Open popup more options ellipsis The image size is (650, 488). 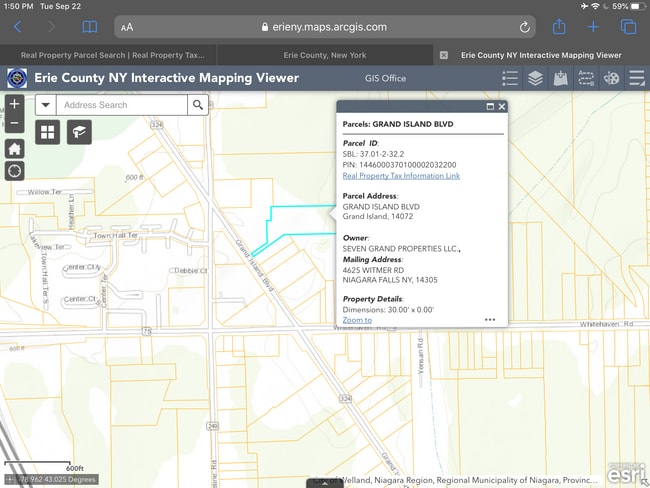[x=490, y=320]
